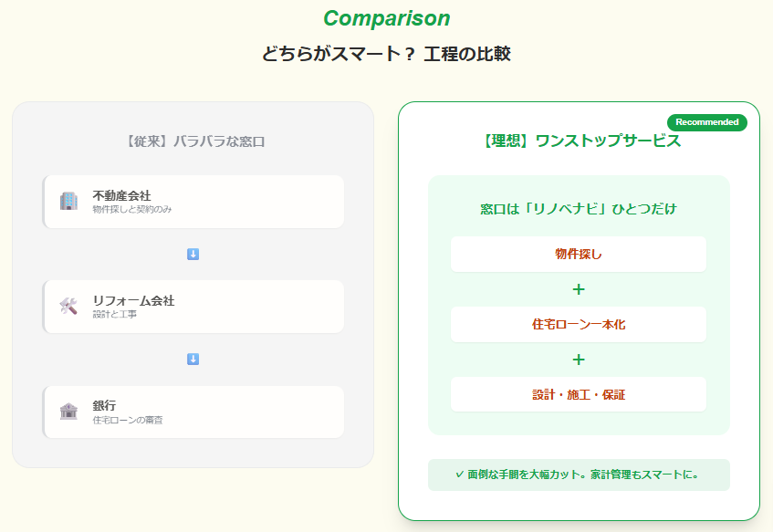Click the hammer and wrench icon beside リフォーム会社
The image size is (773, 532).
pos(68,307)
